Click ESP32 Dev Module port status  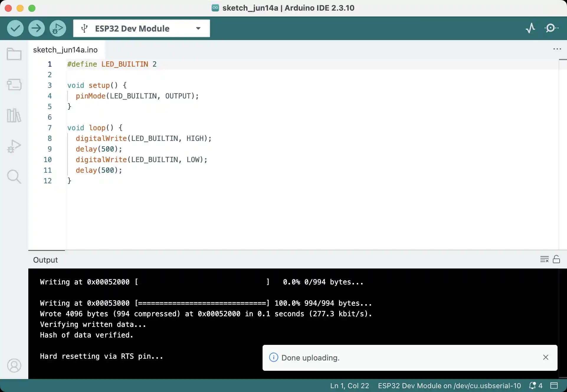coord(449,386)
